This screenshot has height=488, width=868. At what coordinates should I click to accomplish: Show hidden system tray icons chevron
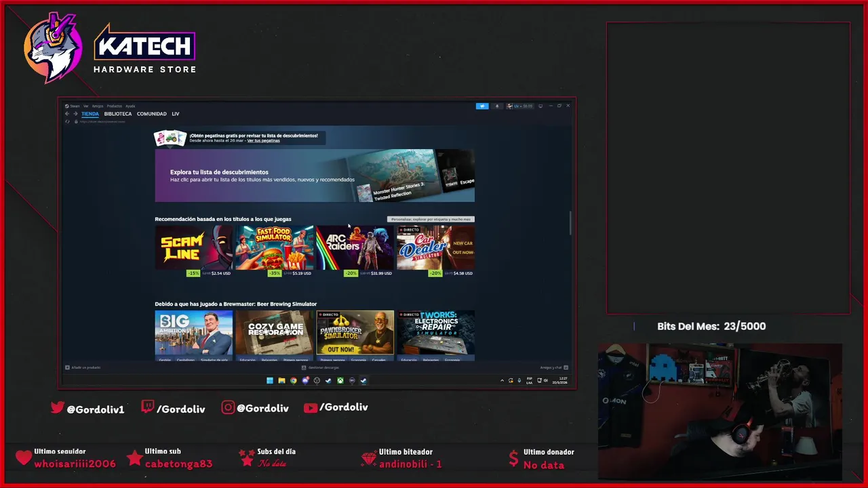pos(502,380)
